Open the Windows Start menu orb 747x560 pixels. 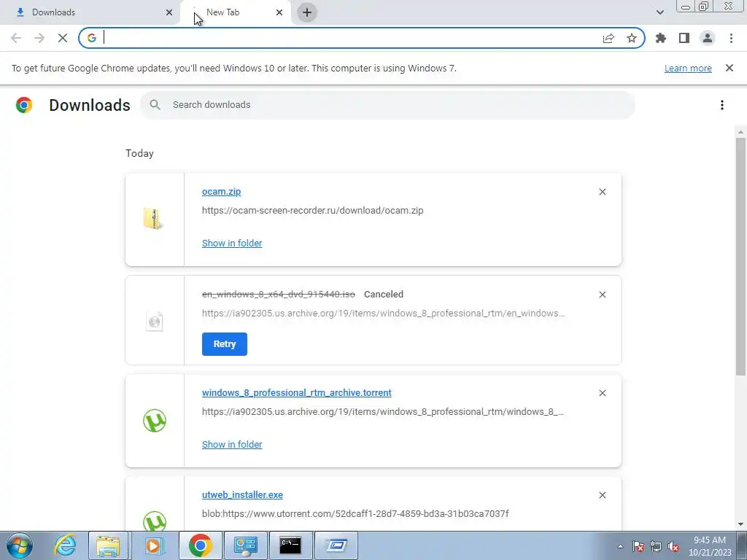coord(20,545)
